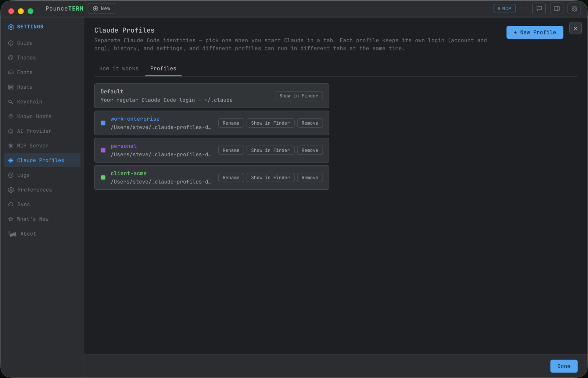588x378 pixels.
Task: Click the client-acme profile name
Action: pos(129,173)
